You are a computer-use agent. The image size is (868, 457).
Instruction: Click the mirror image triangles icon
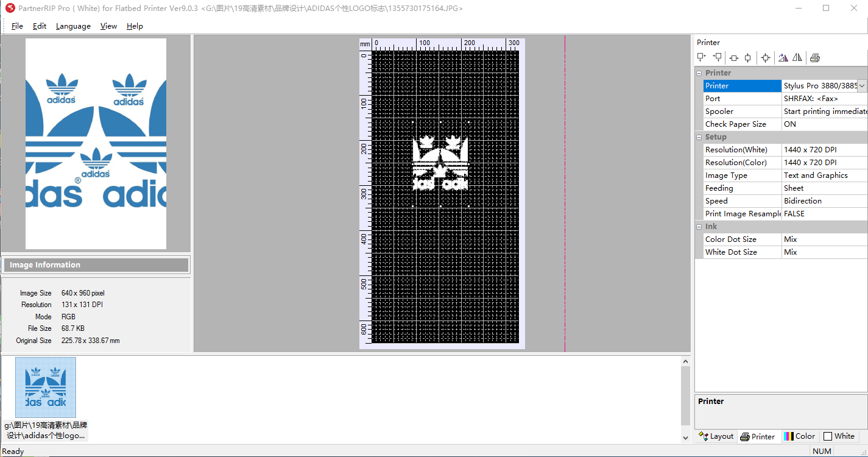(x=797, y=58)
